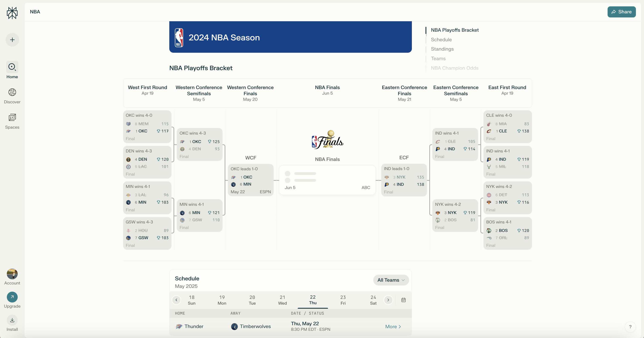Click the Perplexity logo icon

click(x=12, y=13)
